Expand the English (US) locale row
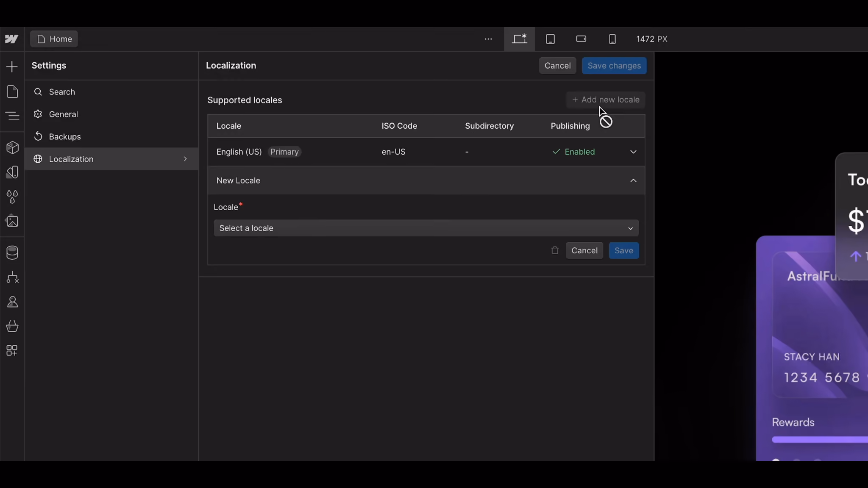This screenshot has width=868, height=488. [x=633, y=152]
